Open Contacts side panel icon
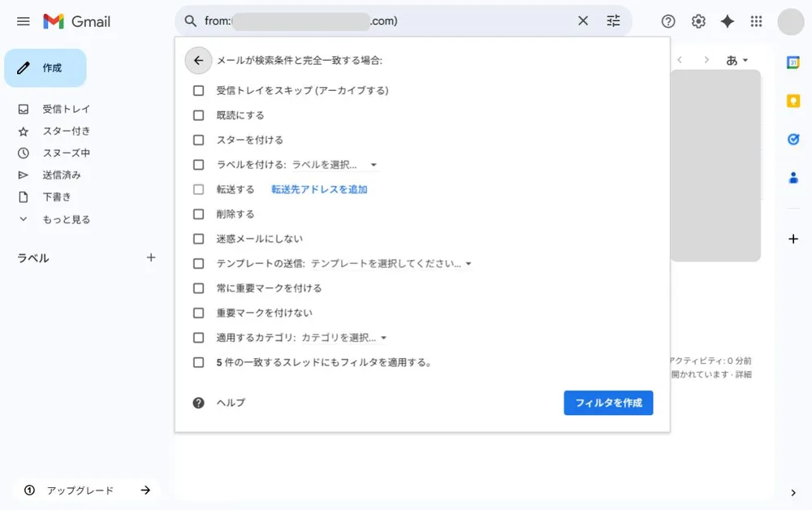The height and width of the screenshot is (510, 812). click(x=793, y=178)
